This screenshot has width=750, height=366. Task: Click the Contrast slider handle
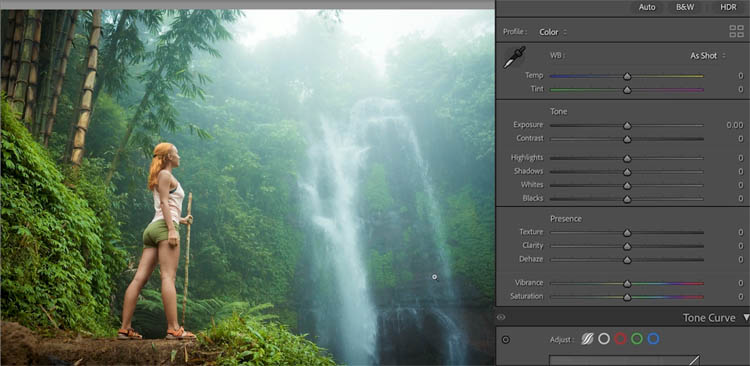[627, 140]
